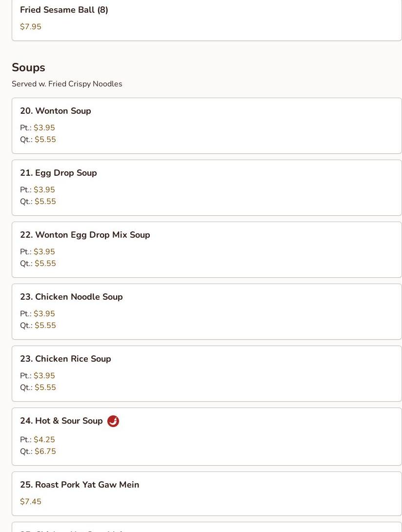Click the spicy chili pepper icon
This screenshot has height=532, width=402.
pyautogui.click(x=113, y=421)
